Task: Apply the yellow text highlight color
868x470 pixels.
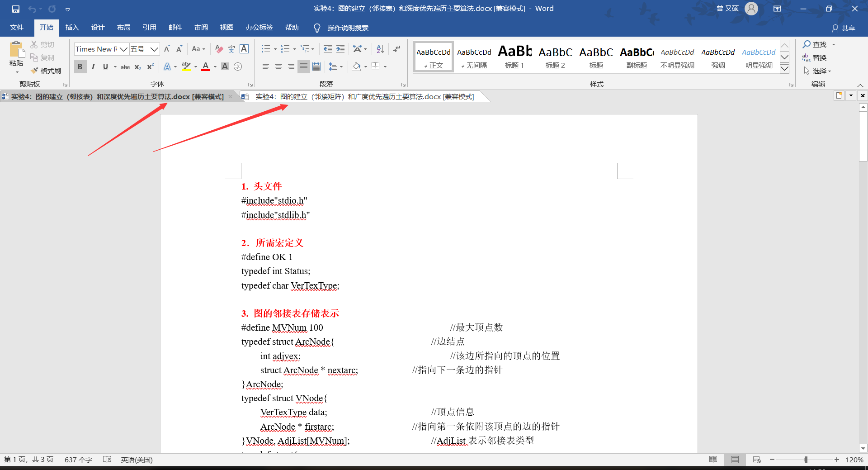Action: point(186,67)
